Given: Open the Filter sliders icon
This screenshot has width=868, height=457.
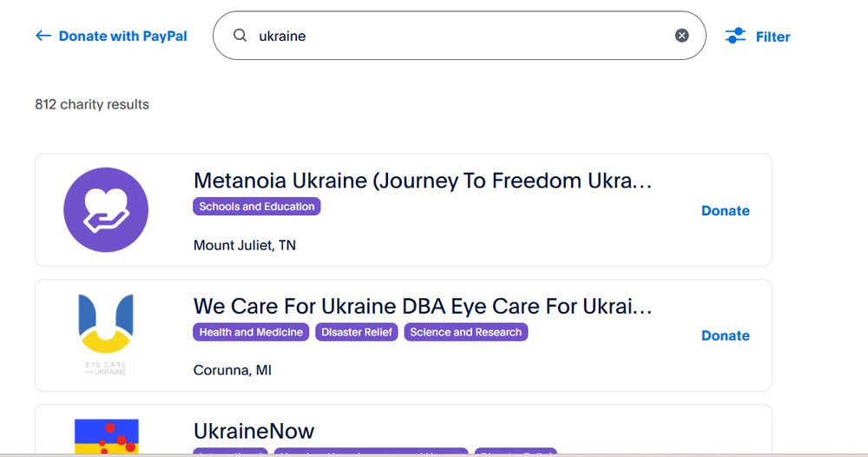Looking at the screenshot, I should [x=735, y=36].
